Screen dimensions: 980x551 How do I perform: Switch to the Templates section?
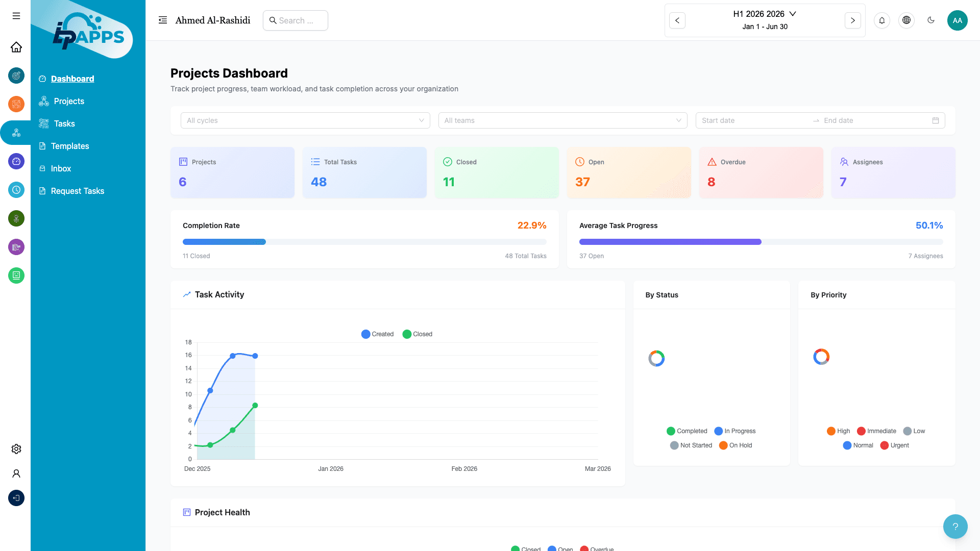70,146
